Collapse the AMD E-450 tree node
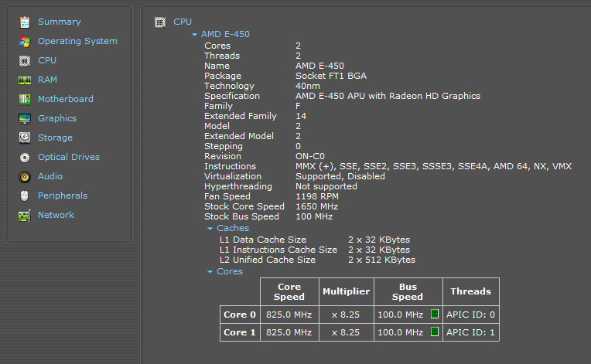The width and height of the screenshot is (591, 364). point(195,35)
